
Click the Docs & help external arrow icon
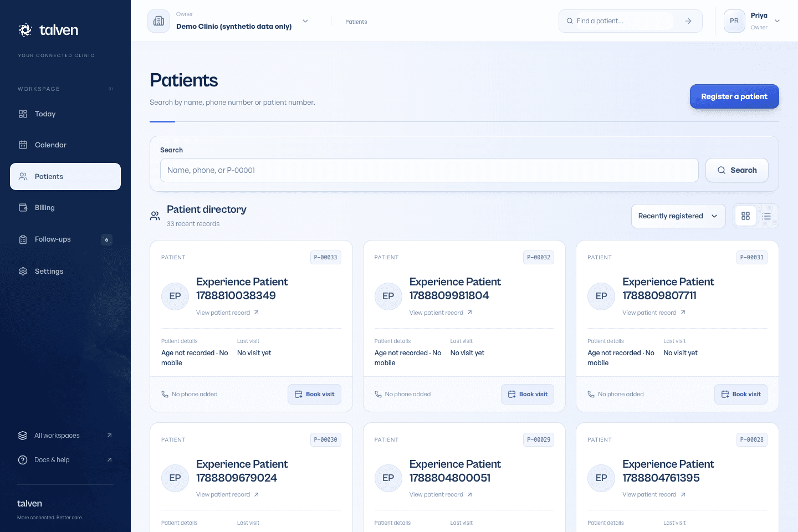(109, 460)
